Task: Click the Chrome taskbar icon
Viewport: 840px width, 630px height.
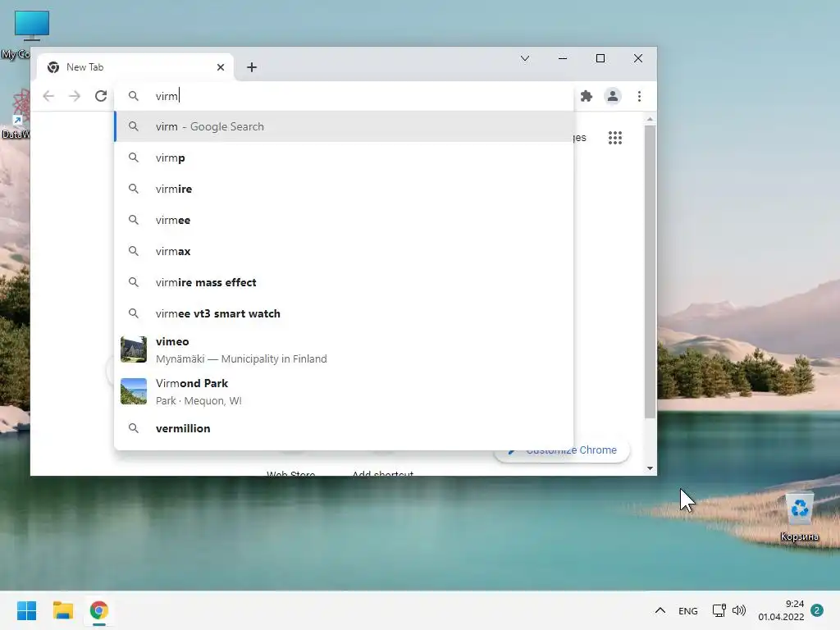Action: (98, 610)
